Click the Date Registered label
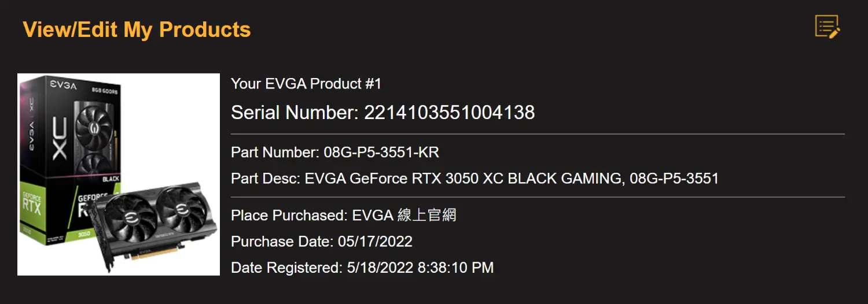Viewport: 868px width, 304px height. [x=286, y=268]
